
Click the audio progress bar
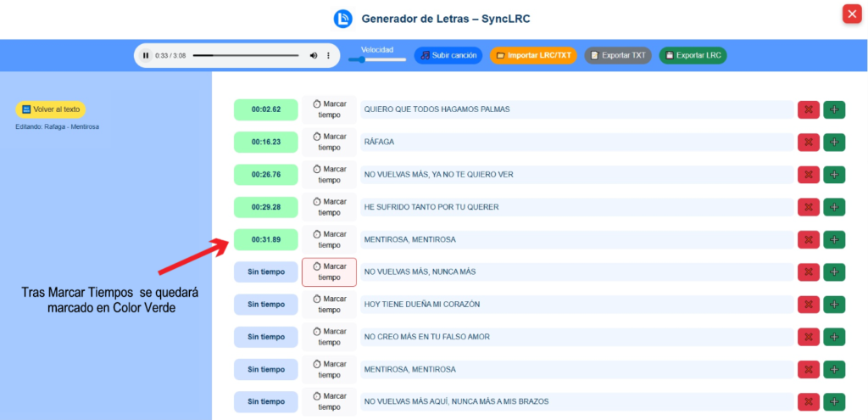(247, 56)
